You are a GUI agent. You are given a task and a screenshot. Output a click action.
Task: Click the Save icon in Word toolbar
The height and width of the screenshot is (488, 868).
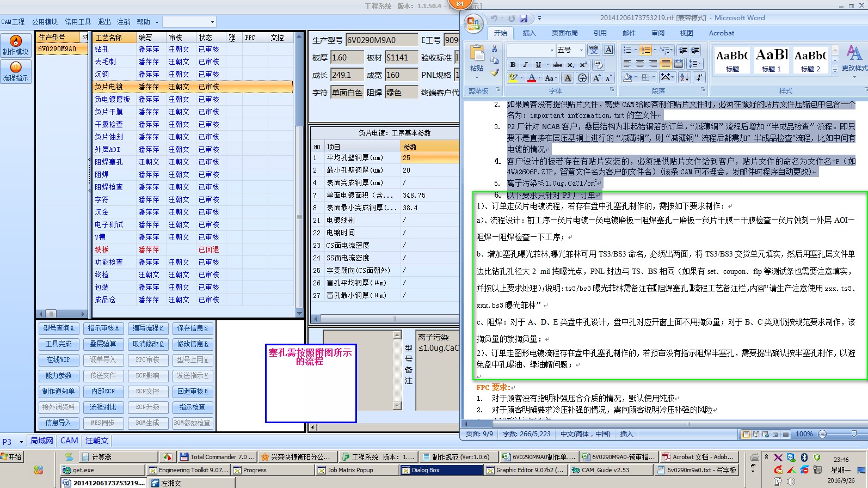(x=524, y=19)
